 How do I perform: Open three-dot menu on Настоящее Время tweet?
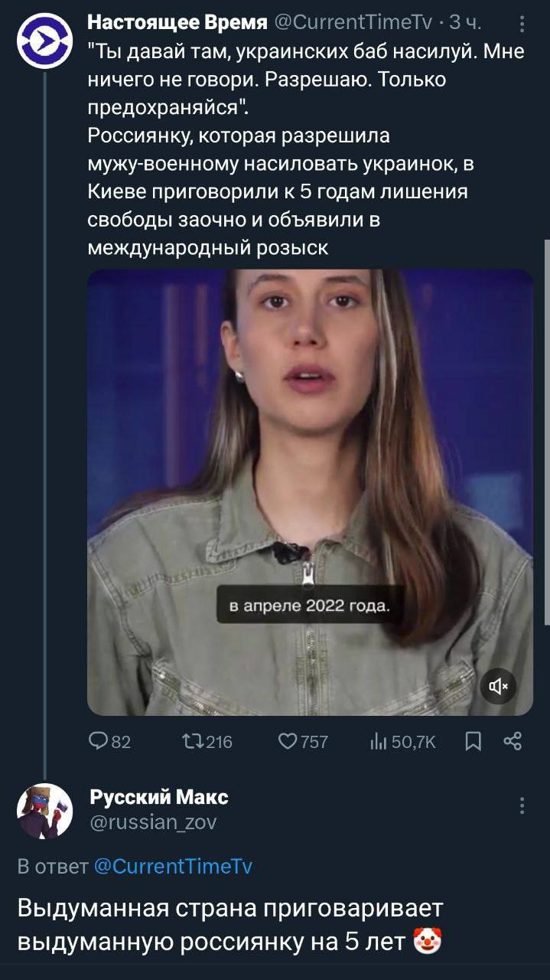pyautogui.click(x=522, y=25)
